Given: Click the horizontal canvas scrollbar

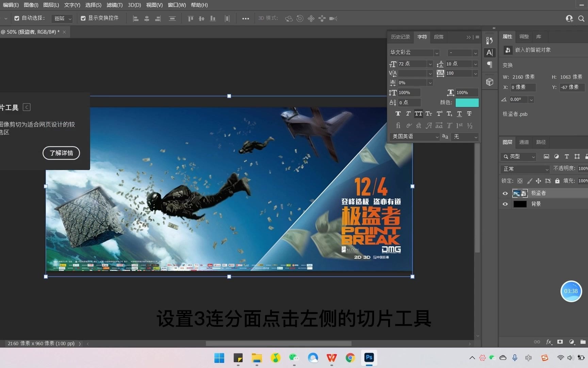Looking at the screenshot, I should tap(278, 343).
